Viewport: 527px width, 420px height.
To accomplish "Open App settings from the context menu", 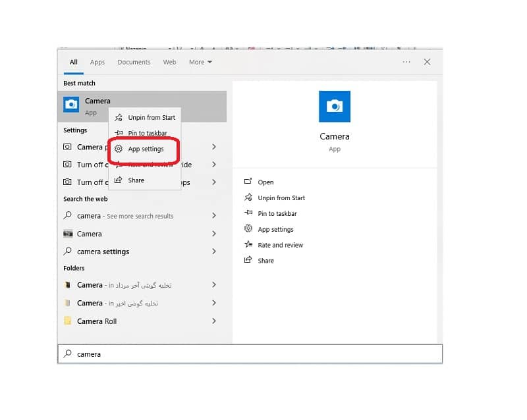I will click(x=145, y=149).
